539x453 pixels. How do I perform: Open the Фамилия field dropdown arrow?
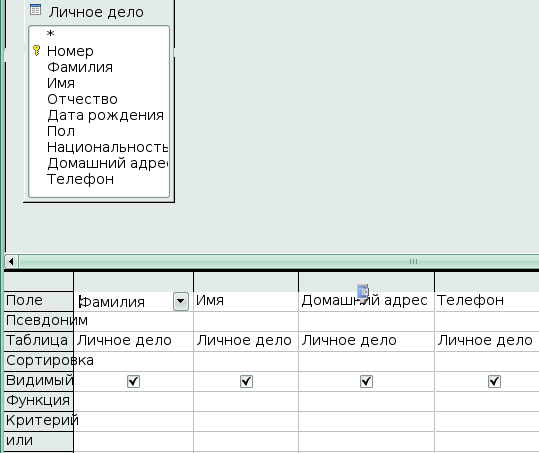(181, 301)
